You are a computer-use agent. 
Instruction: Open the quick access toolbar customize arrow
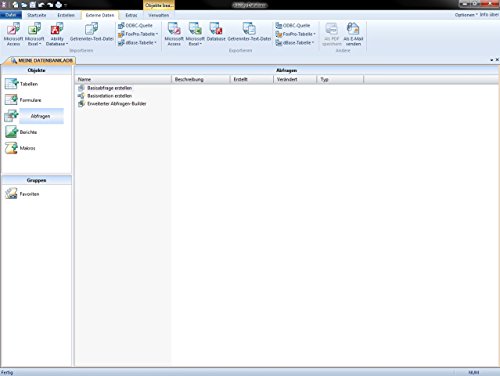(65, 5)
